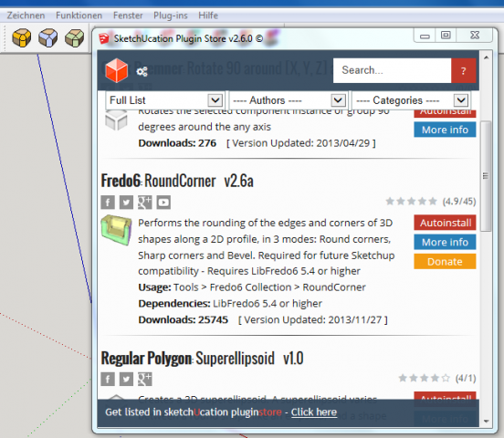Expand the Full List dropdown
The height and width of the screenshot is (438, 504).
point(164,100)
